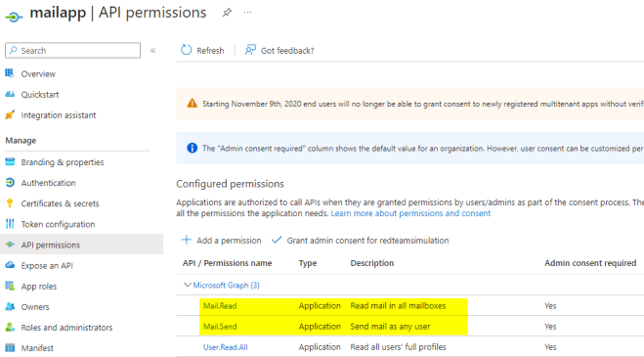Click the Yes value in Mail.Read row
Screen dimensions: 644x357
click(550, 305)
